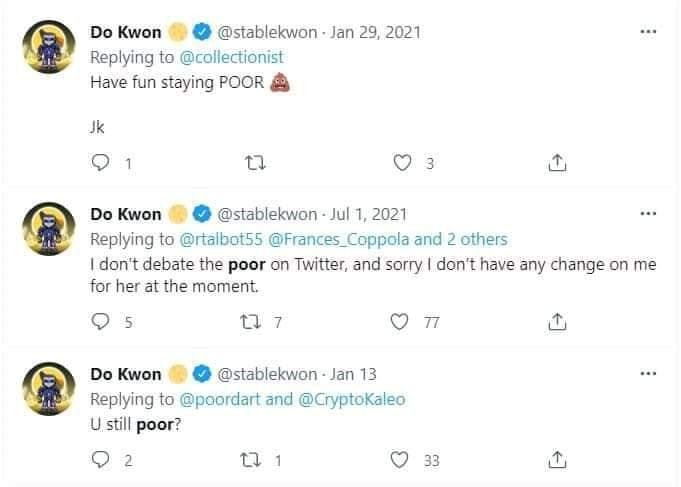
Task: Open more options on Jul 1, 2021 tweet
Action: click(x=648, y=214)
